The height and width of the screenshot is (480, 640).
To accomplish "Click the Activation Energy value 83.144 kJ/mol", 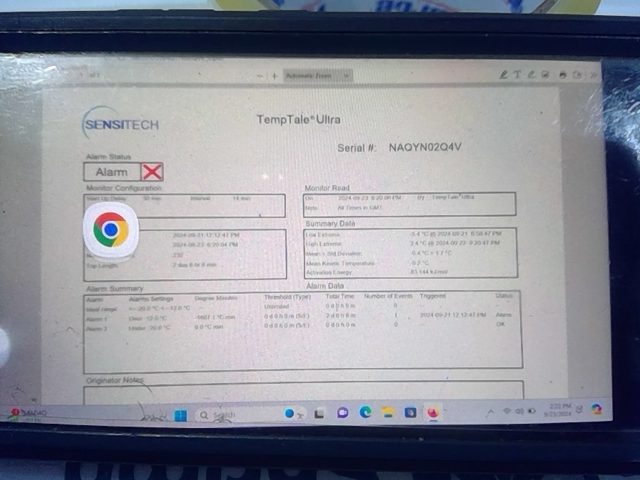I will [429, 271].
